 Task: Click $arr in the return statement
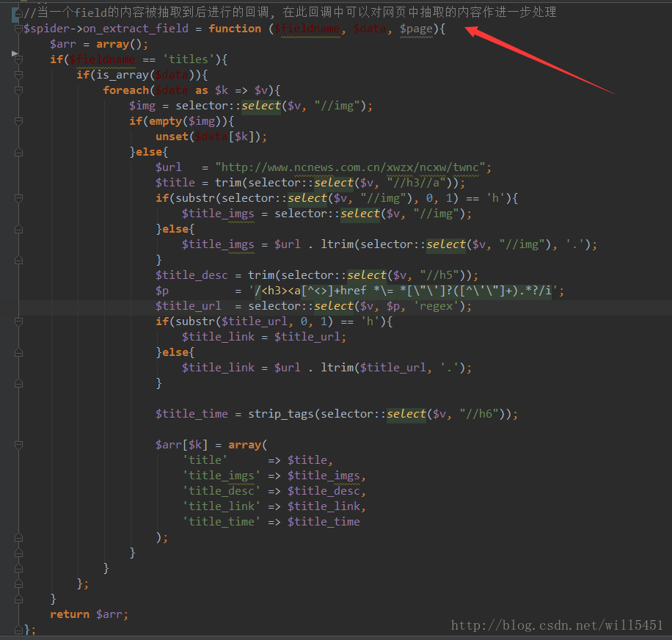109,614
